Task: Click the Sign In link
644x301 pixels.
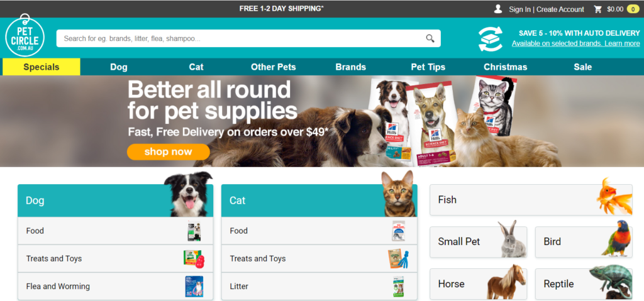Action: tap(519, 9)
